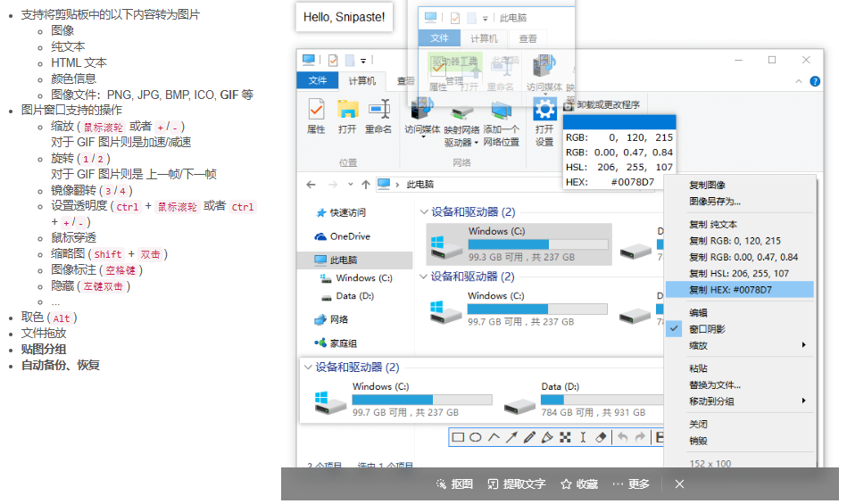
Task: Select the marker pen annotation tool
Action: (547, 437)
